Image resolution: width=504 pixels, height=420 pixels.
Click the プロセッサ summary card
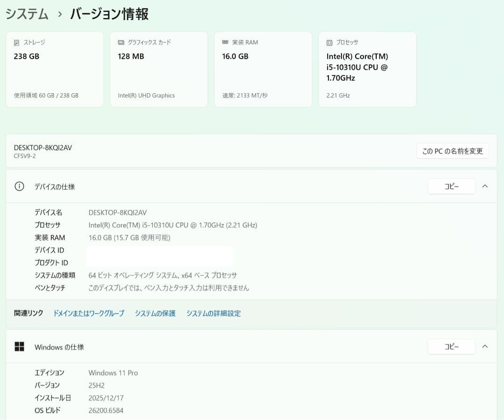click(367, 69)
